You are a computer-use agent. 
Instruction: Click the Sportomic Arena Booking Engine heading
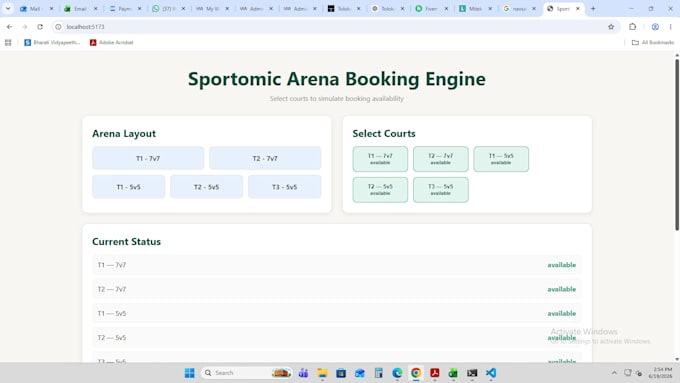coord(337,79)
